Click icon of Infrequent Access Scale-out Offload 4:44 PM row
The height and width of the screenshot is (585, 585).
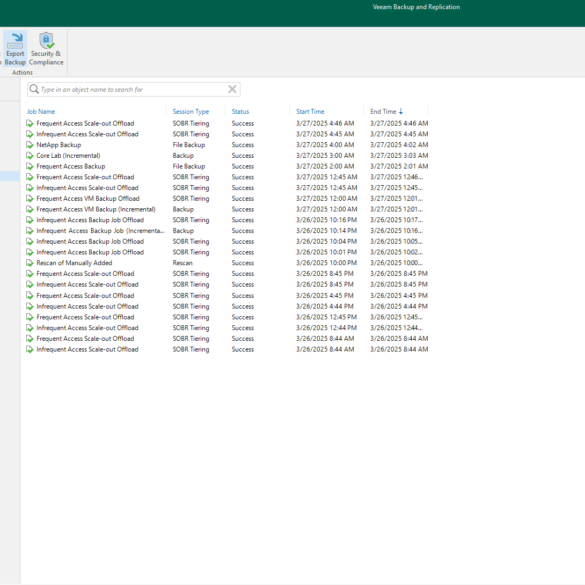click(x=30, y=307)
